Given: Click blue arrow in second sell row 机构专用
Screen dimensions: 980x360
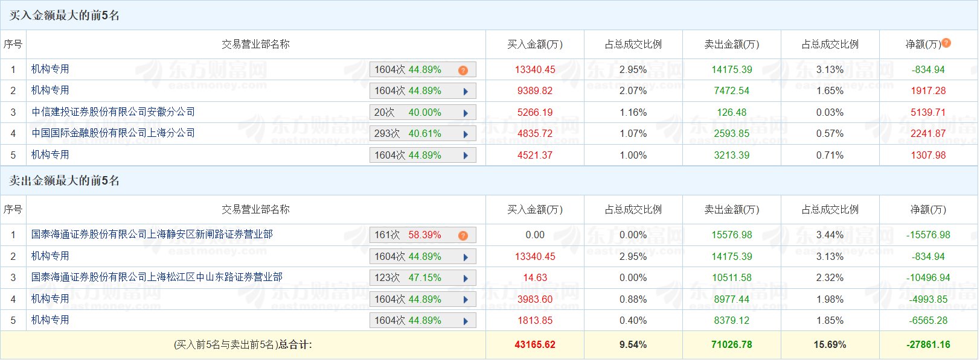Looking at the screenshot, I should pyautogui.click(x=466, y=257).
